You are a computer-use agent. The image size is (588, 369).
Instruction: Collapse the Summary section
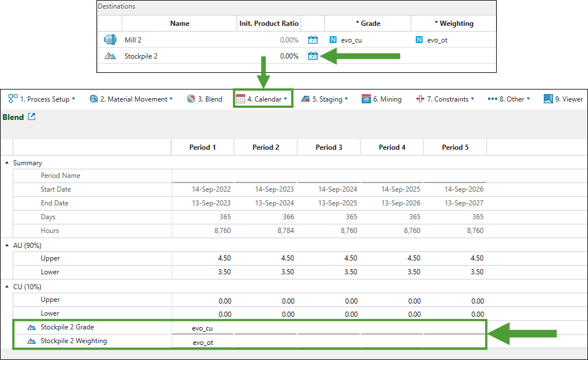[7, 163]
